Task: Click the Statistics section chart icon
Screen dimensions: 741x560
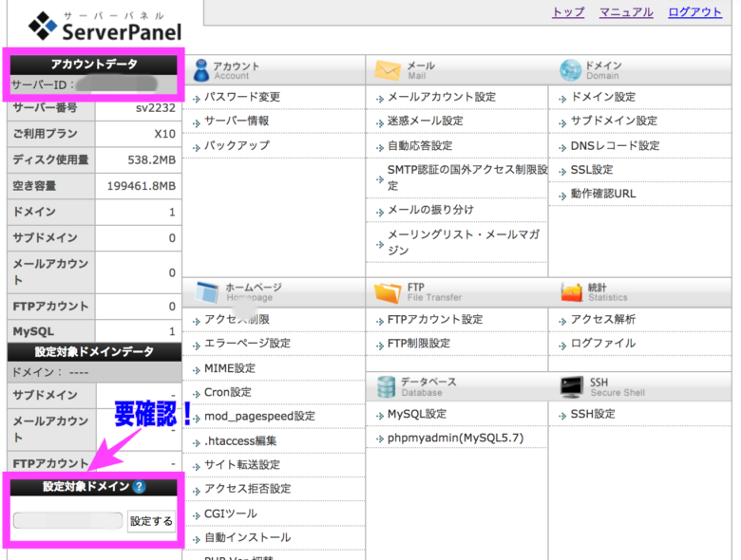Action: [x=571, y=292]
